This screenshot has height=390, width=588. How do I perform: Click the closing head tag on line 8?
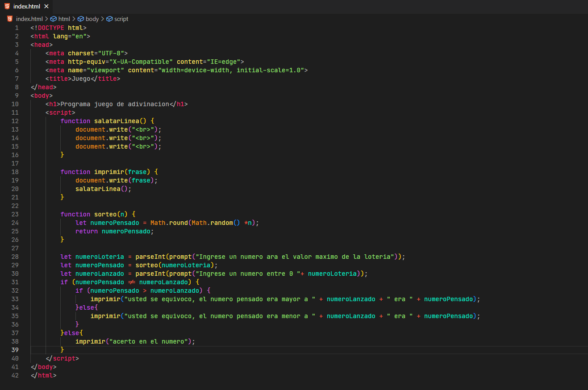tap(44, 87)
